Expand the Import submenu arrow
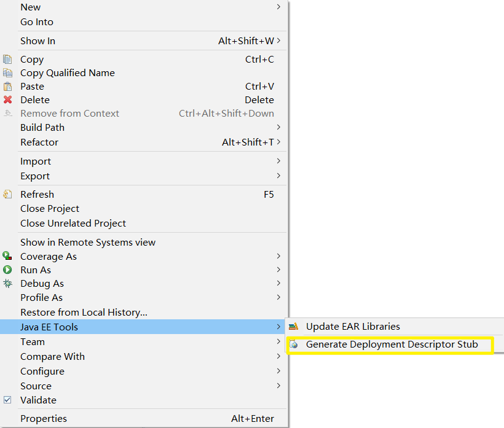 [278, 161]
